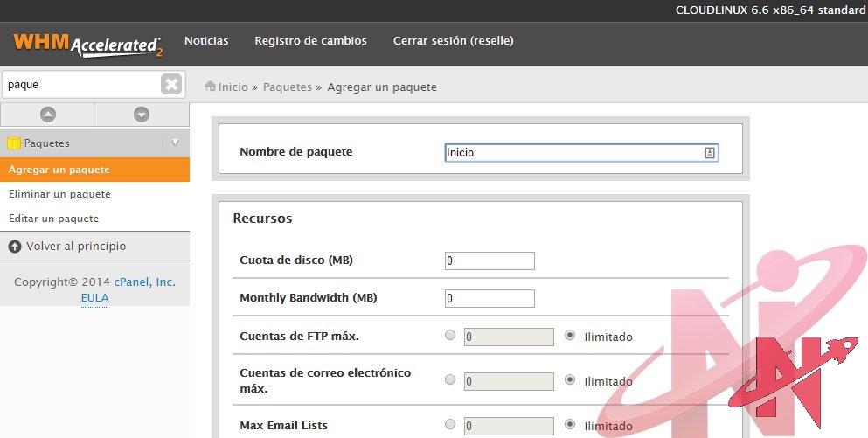Select numeric limit radio for Max Email Lists
868x438 pixels.
tap(450, 424)
